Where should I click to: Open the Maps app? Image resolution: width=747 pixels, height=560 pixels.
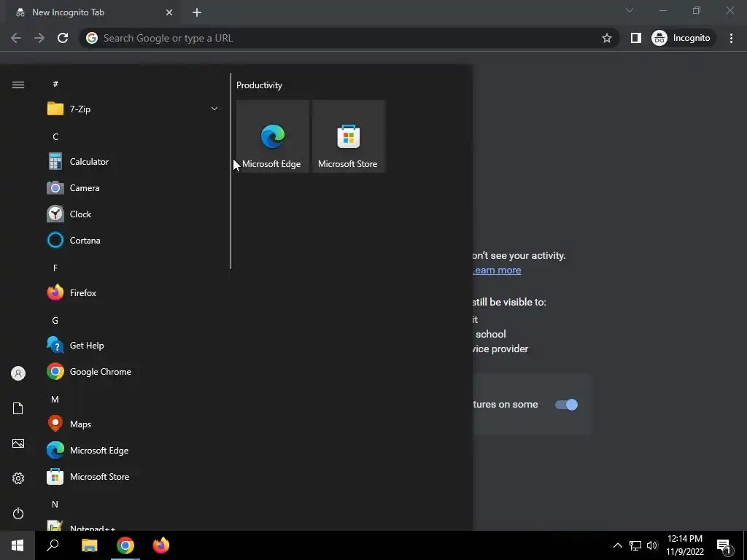coord(132,424)
